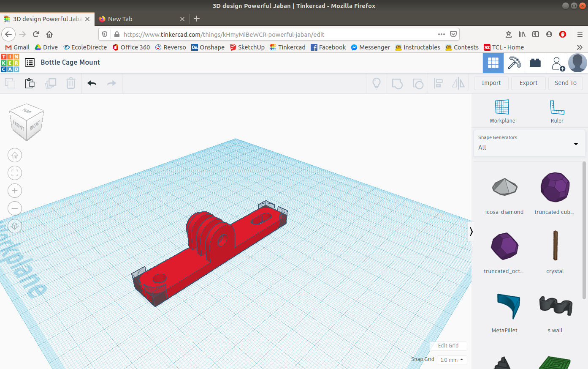Click the Home view button
Screen dimensions: 588x369
click(x=15, y=155)
